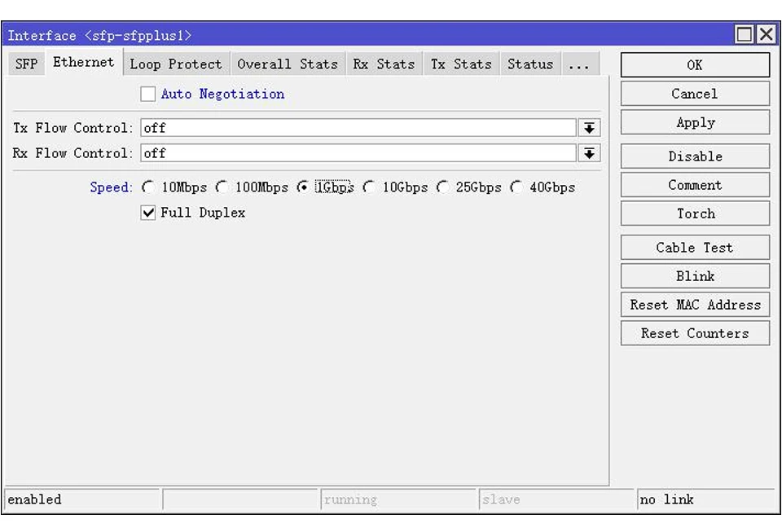Image resolution: width=782 pixels, height=532 pixels.
Task: Disable the sfp-sfpplus1 interface
Action: tap(695, 156)
